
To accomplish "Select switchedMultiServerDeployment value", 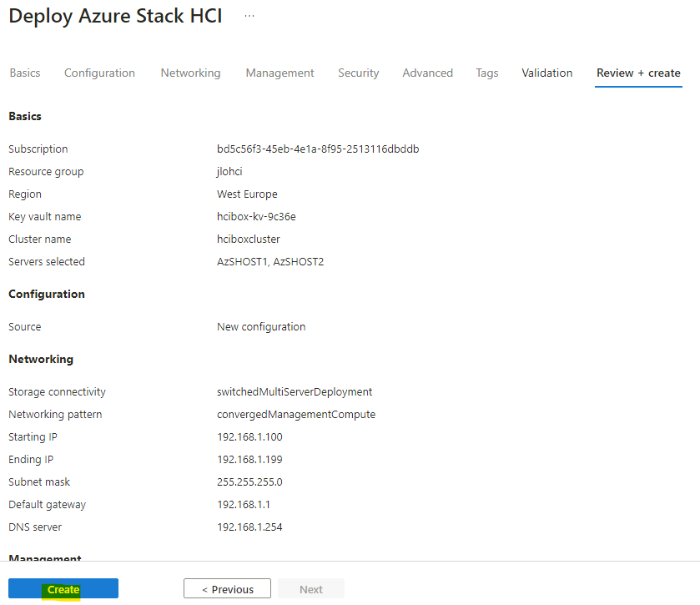I will 295,392.
